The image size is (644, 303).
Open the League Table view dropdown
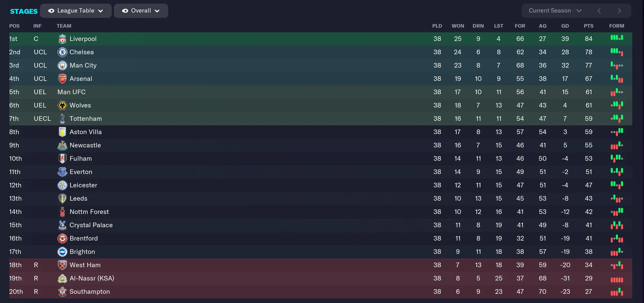coord(76,11)
